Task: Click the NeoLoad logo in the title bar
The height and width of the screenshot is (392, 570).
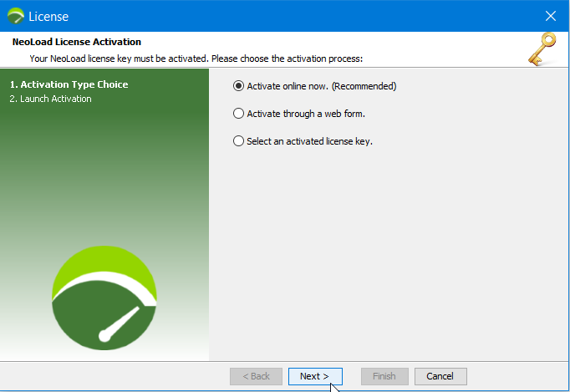Action: (x=16, y=16)
